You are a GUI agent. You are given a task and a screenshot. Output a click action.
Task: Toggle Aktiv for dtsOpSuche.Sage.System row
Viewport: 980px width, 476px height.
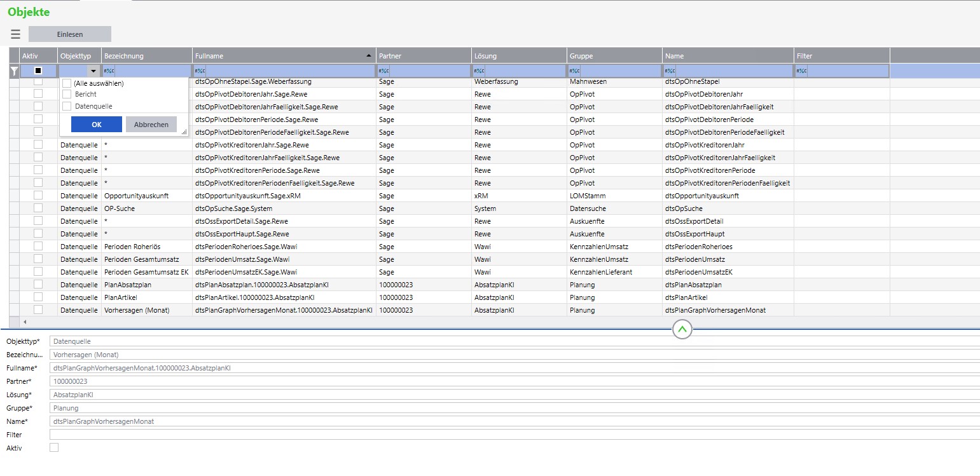click(38, 208)
